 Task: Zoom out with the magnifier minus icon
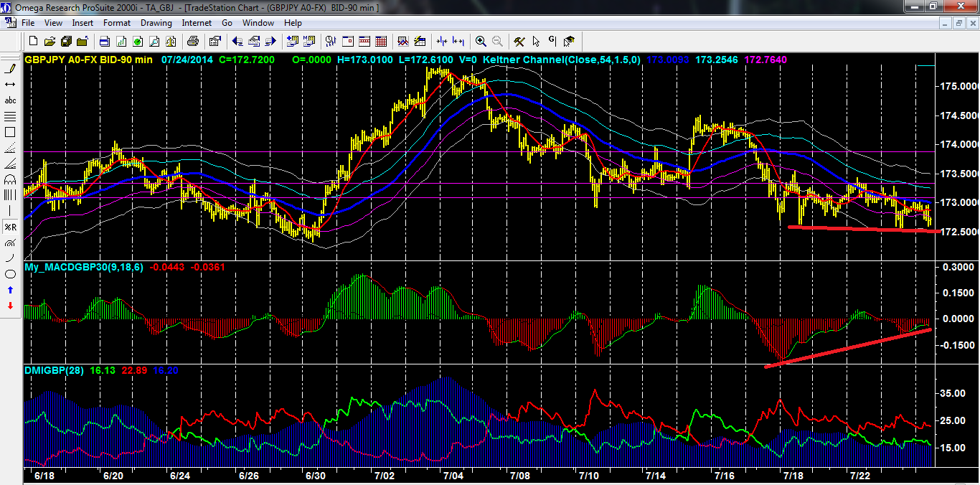pyautogui.click(x=496, y=41)
